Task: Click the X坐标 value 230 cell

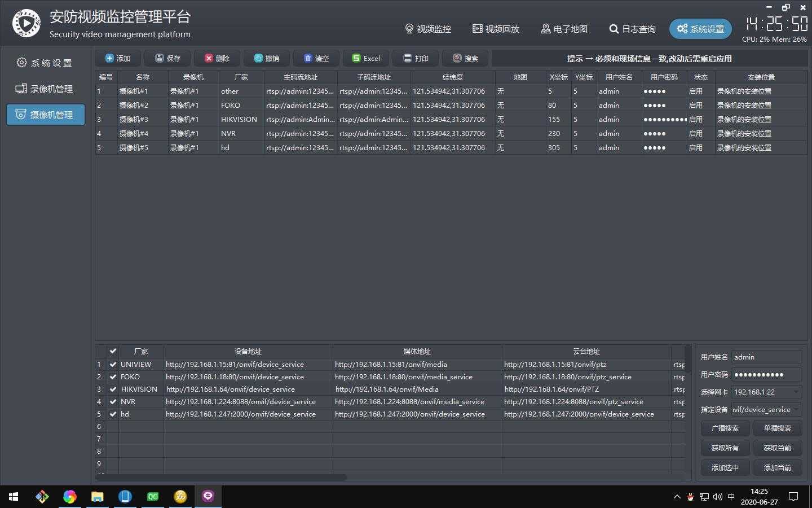Action: point(558,133)
